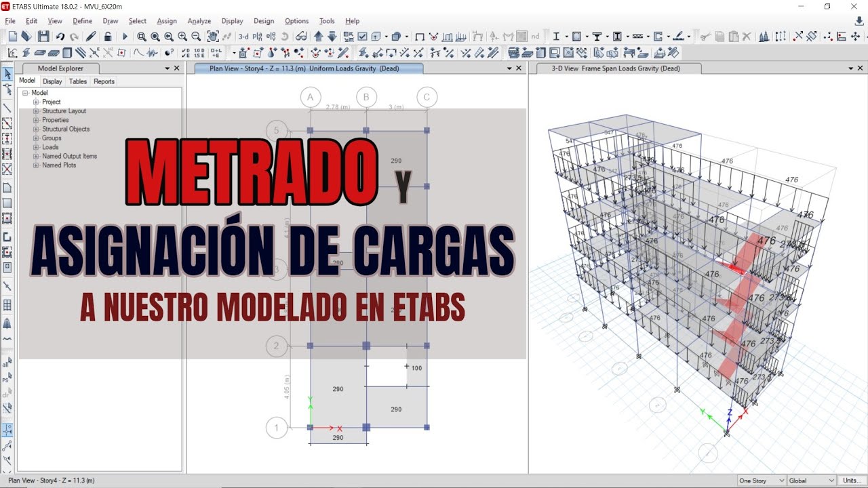Click the glasses perspective toggle icon
This screenshot has width=868, height=488.
click(301, 36)
